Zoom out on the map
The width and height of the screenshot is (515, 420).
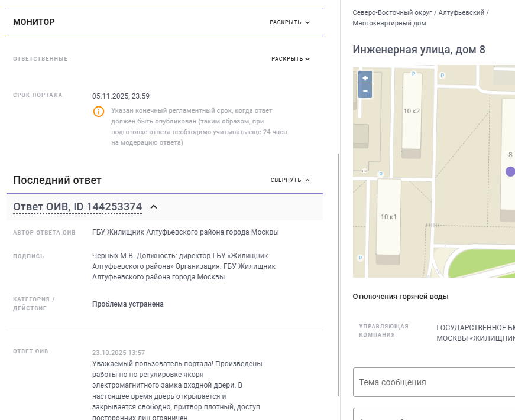(365, 92)
